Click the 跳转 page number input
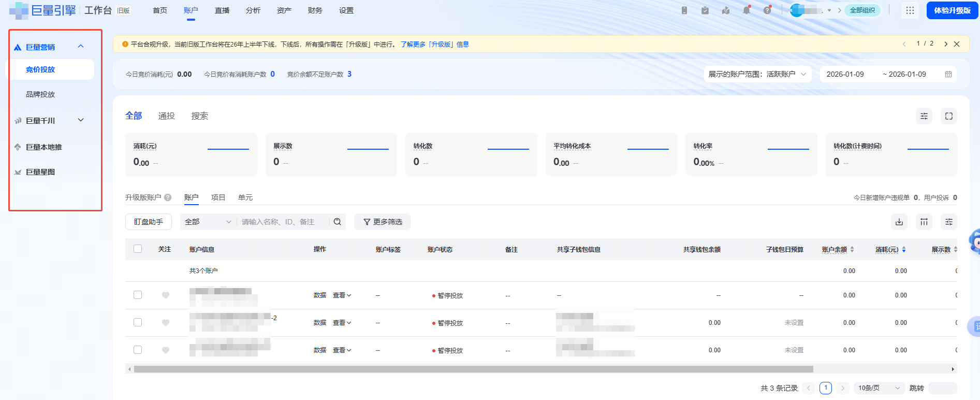 [943, 388]
